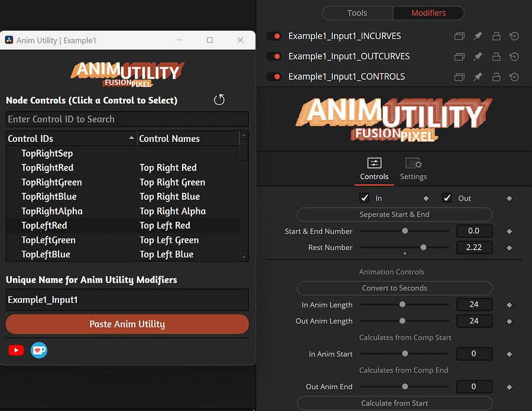Image resolution: width=532 pixels, height=411 pixels.
Task: Open the YouTube link icon
Action: pyautogui.click(x=16, y=350)
